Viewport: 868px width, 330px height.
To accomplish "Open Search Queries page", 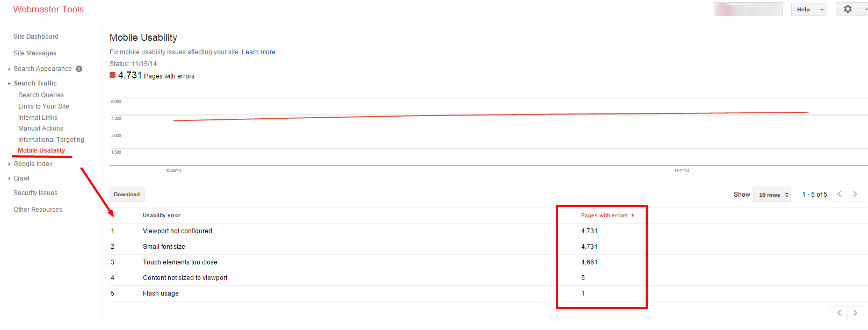I will coord(41,95).
